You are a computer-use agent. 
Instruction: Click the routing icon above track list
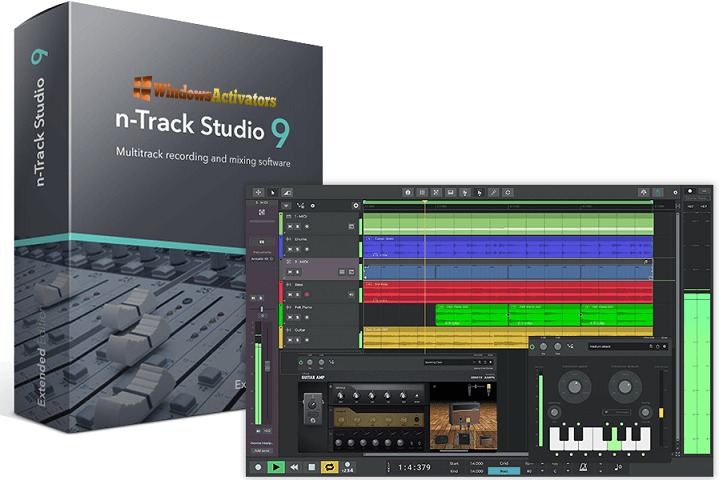coord(300,205)
